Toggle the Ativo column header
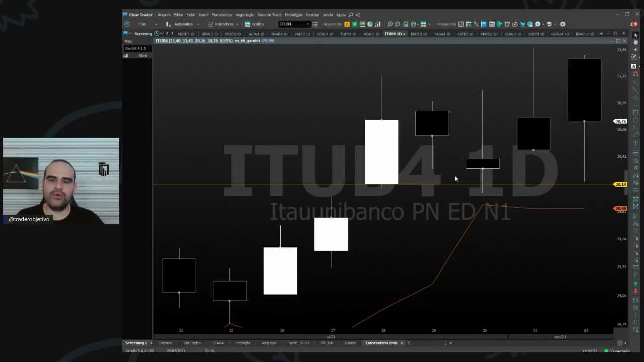This screenshot has width=644, height=362. [x=143, y=55]
